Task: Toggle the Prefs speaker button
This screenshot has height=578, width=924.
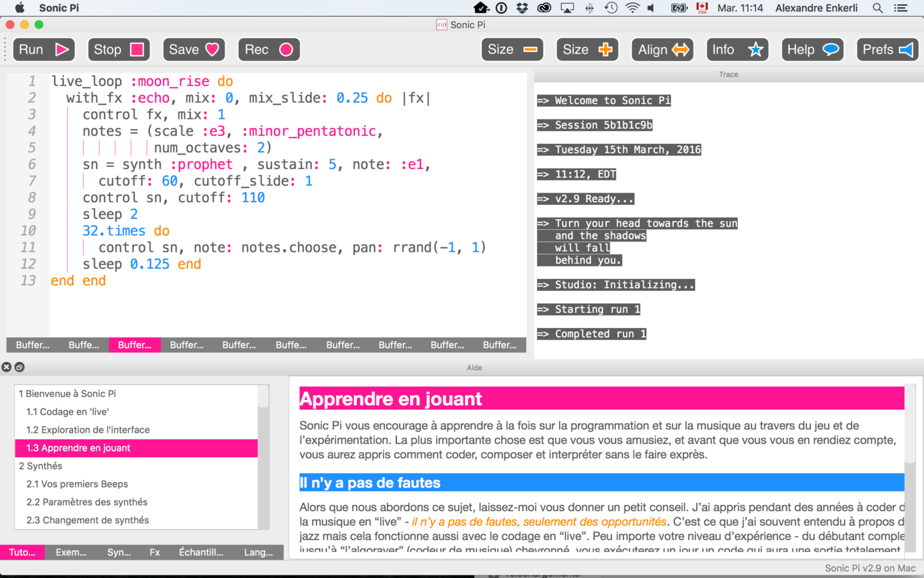Action: (887, 49)
